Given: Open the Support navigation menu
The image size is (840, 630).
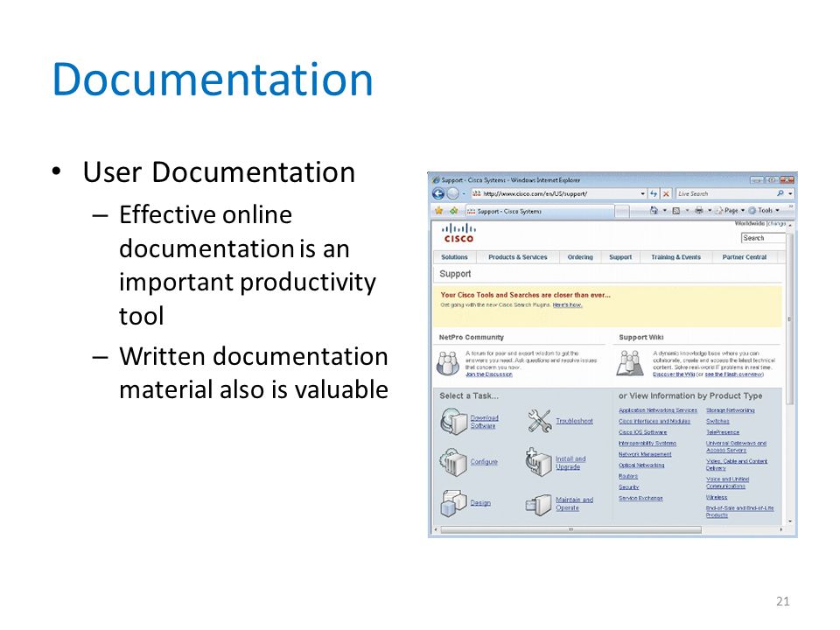Looking at the screenshot, I should pos(620,257).
